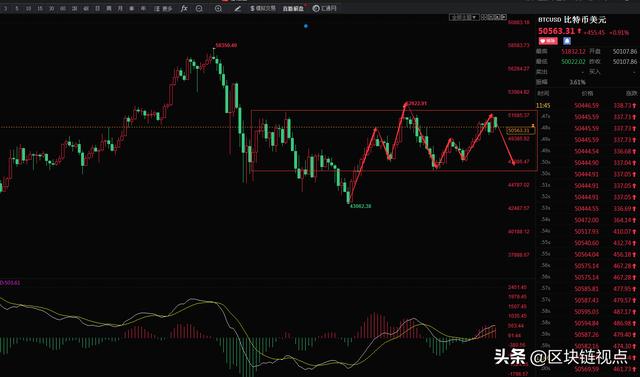This screenshot has width=640, height=377.
Task: Select the 30-minute timeframe tab
Action: pos(51,8)
